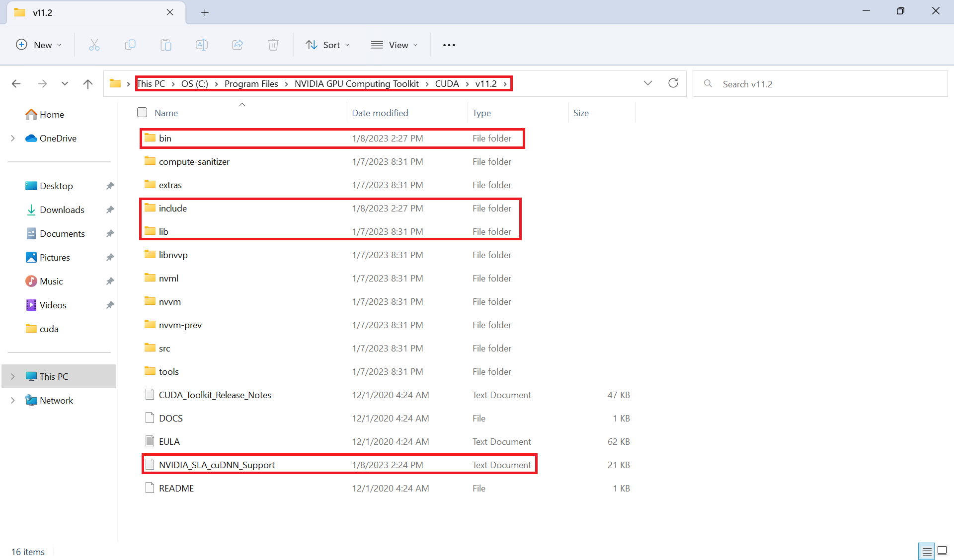Sort by Date modified column header
Viewport: 954px width, 560px height.
pos(380,113)
